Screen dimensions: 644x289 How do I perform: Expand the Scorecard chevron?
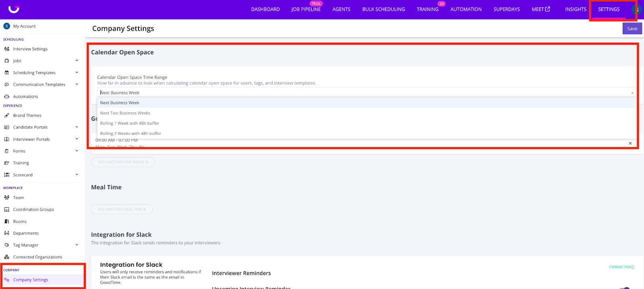tap(77, 174)
